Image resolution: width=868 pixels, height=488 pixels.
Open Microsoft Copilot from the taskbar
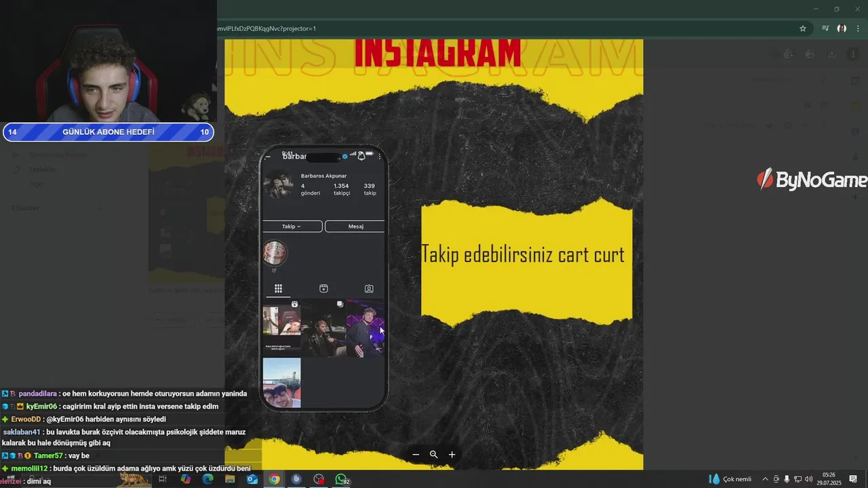tap(186, 479)
